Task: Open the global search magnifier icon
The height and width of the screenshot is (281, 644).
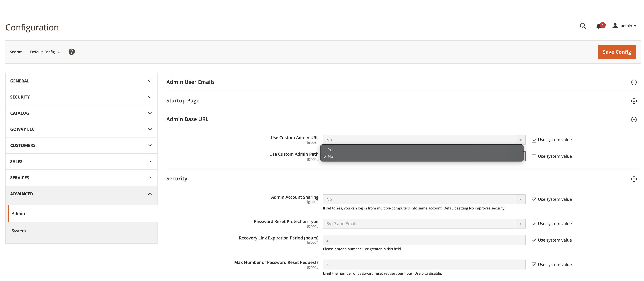Action: coord(583,26)
